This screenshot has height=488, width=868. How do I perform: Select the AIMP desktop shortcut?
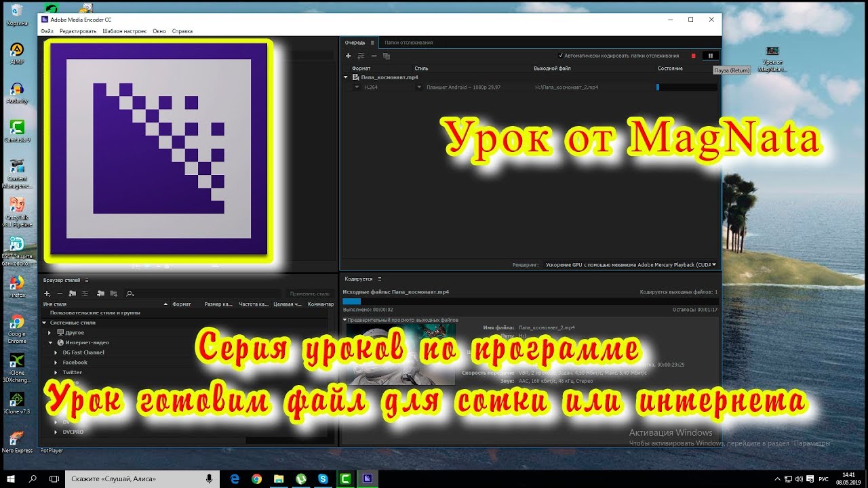point(17,54)
